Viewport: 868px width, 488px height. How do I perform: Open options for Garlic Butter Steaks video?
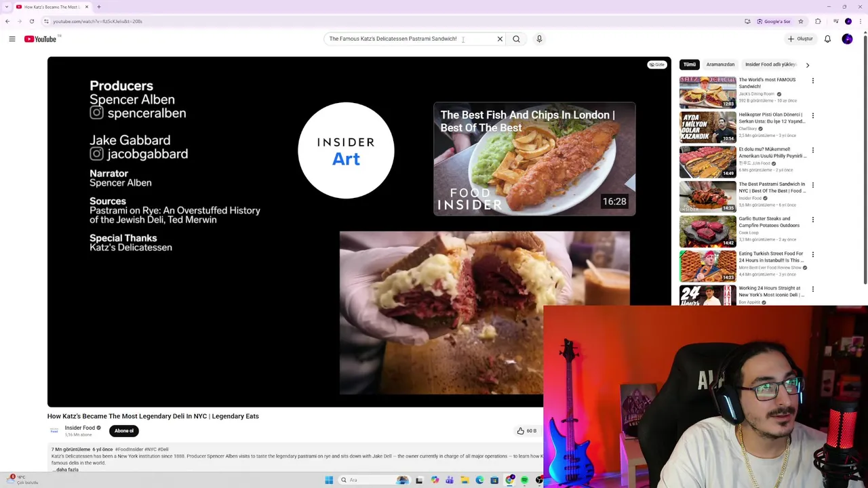(x=812, y=220)
